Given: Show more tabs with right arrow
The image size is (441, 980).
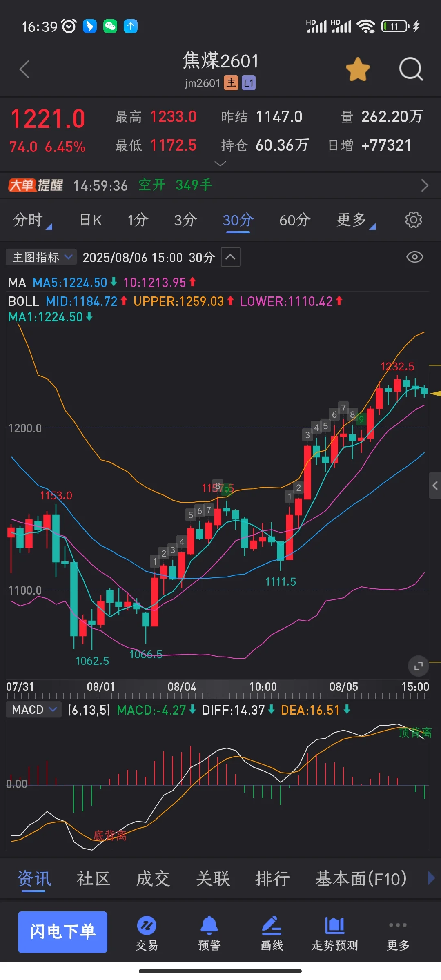Looking at the screenshot, I should tap(431, 878).
